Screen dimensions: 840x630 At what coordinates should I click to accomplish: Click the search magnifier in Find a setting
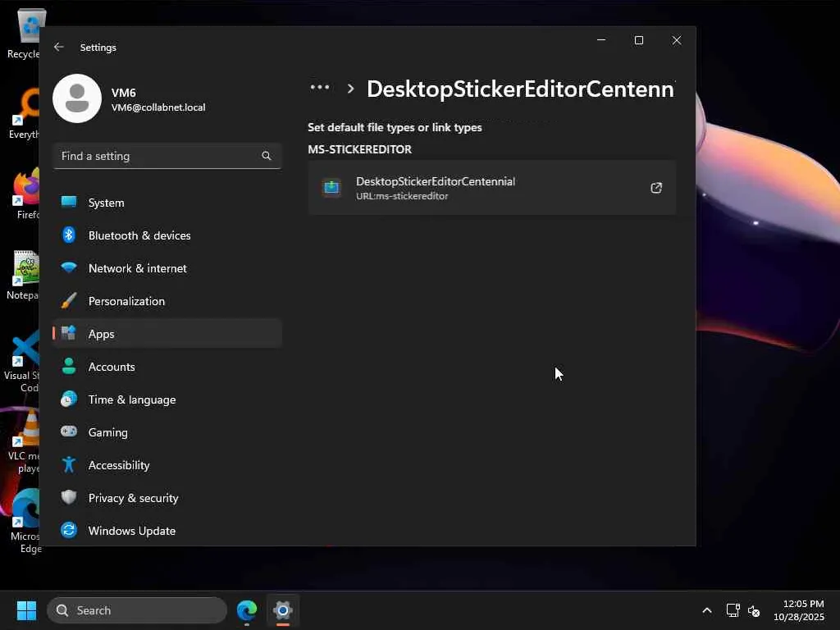pyautogui.click(x=267, y=156)
